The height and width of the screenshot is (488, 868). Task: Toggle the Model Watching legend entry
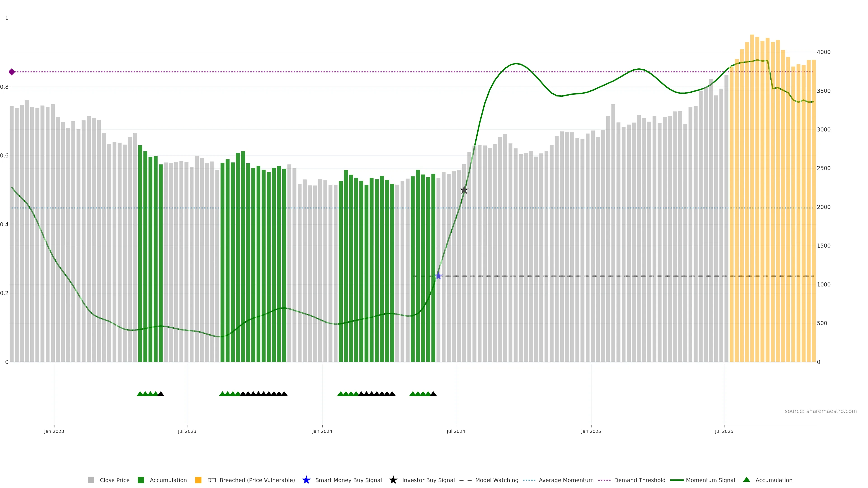coord(496,480)
